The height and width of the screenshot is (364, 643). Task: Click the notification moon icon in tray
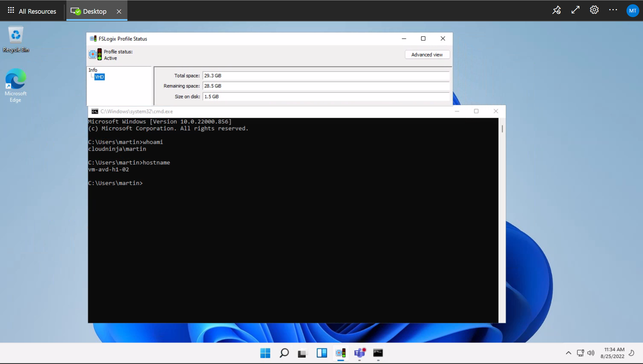coord(632,353)
